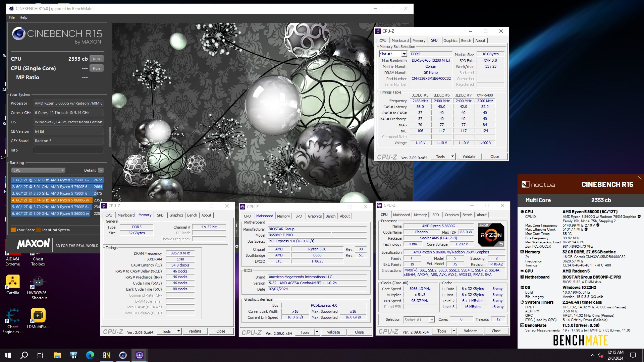
Task: Click the DRAM Frequency 3957.9 MHz value
Action: click(x=180, y=253)
